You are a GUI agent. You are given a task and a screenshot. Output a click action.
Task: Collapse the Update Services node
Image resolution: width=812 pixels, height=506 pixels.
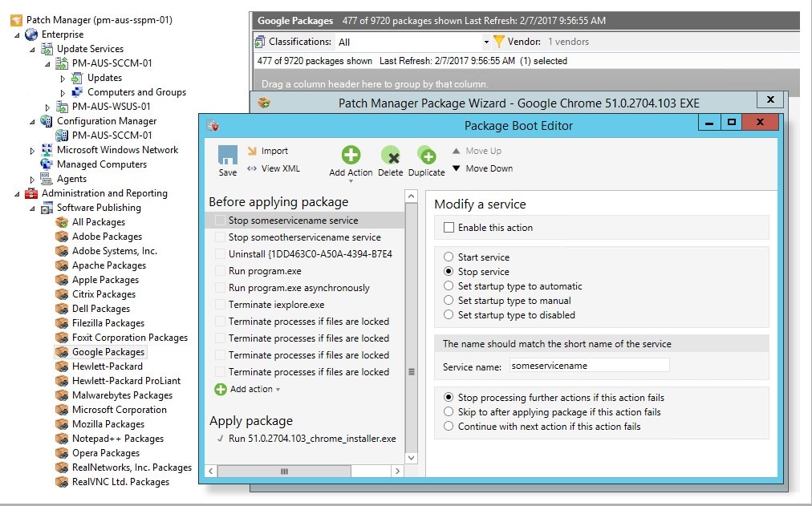(32, 50)
